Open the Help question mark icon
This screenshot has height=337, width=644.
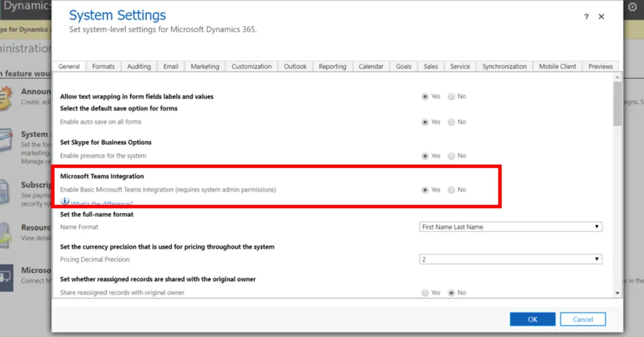pos(586,17)
